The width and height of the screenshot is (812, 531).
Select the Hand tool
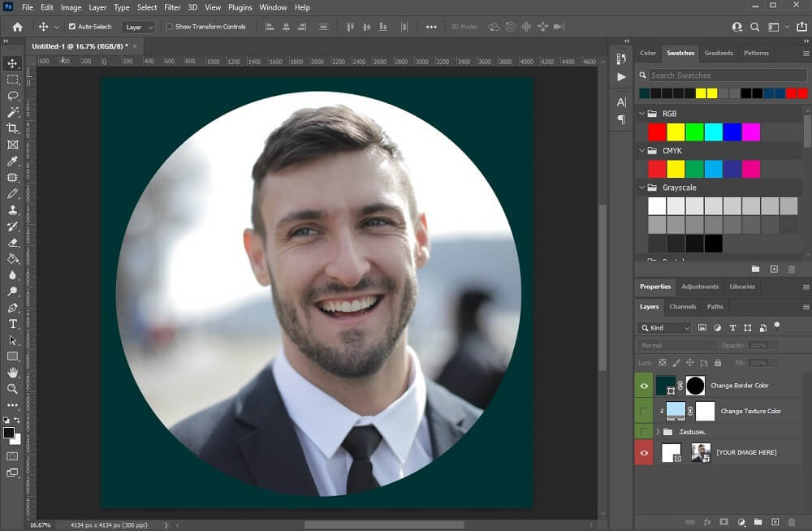(x=12, y=373)
